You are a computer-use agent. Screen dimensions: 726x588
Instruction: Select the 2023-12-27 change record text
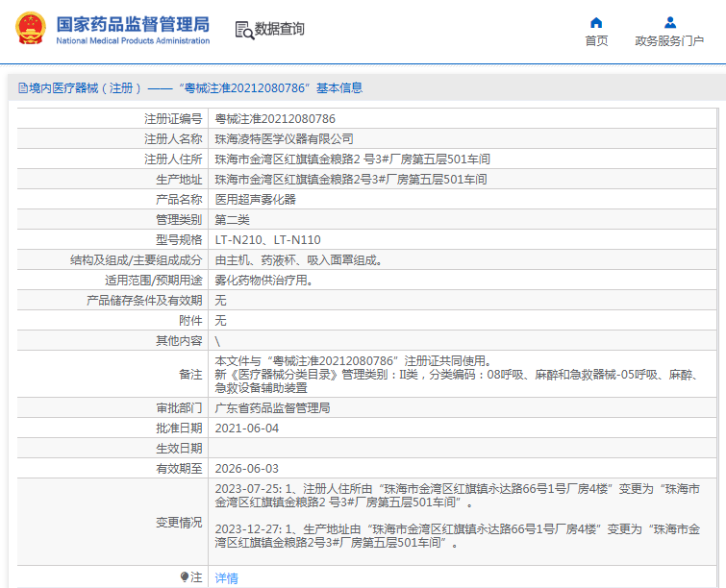(458, 536)
